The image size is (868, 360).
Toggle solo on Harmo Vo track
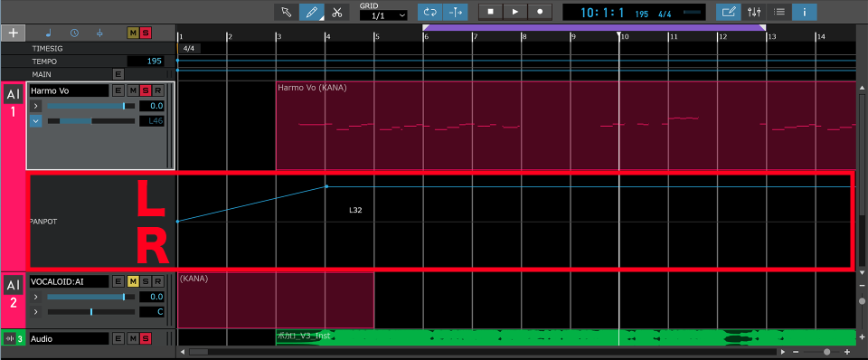pos(146,90)
